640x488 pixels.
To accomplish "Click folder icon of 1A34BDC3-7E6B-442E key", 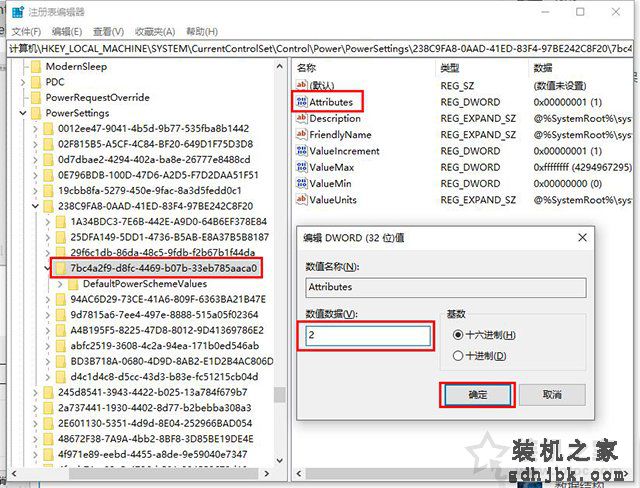I will (x=61, y=222).
